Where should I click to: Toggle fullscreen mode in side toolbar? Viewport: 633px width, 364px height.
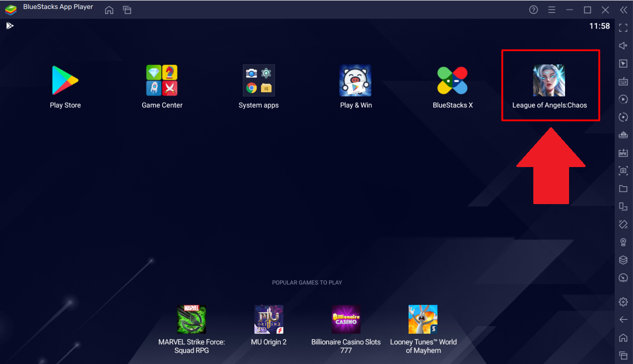623,28
